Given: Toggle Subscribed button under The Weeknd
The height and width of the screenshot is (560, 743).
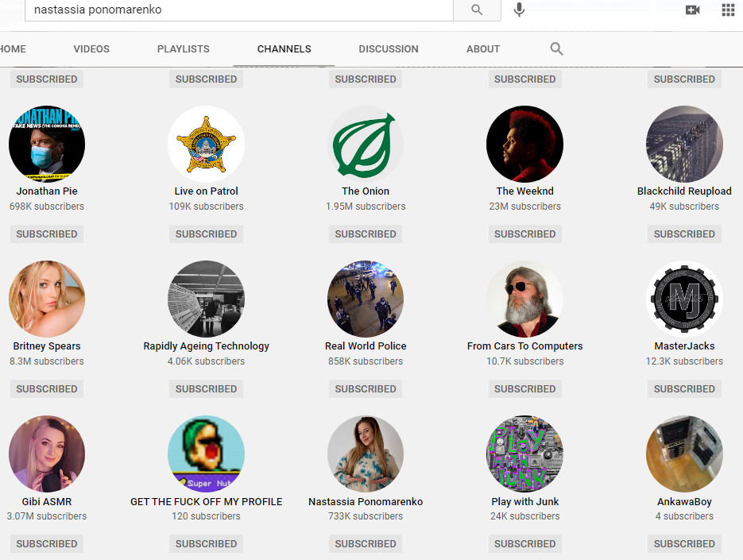Looking at the screenshot, I should [x=525, y=234].
